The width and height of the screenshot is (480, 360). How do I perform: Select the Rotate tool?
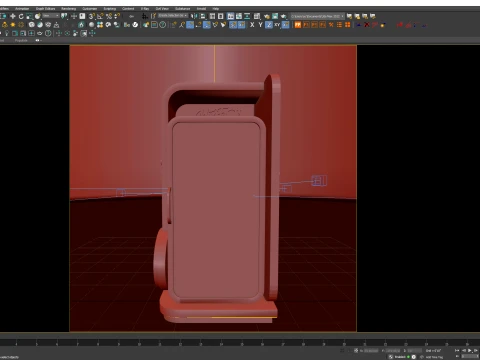tap(21, 16)
